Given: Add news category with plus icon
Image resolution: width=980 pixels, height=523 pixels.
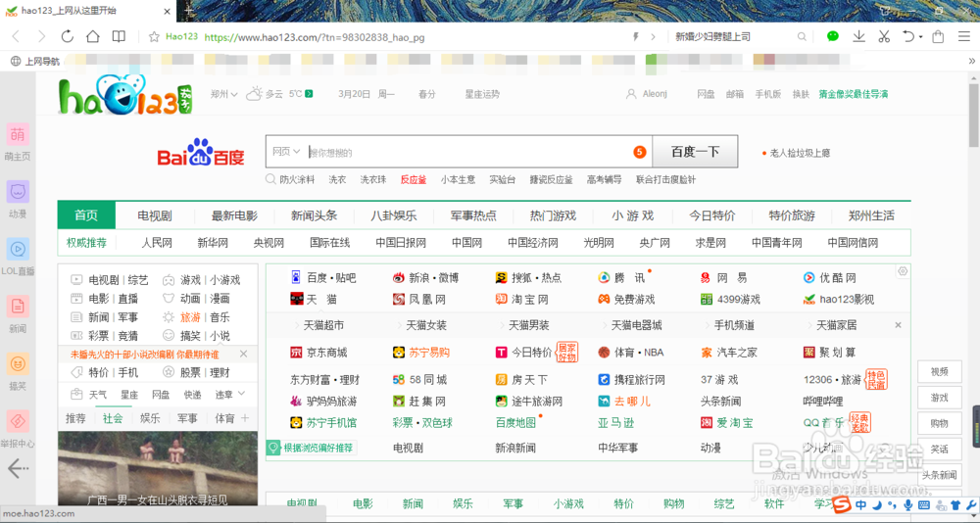Looking at the screenshot, I should pos(245,418).
